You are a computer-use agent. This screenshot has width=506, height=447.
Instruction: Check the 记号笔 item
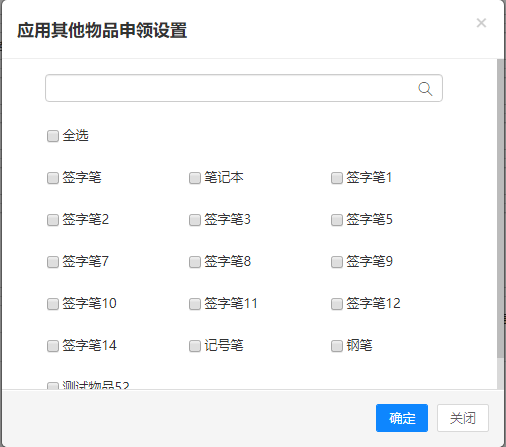(x=195, y=346)
